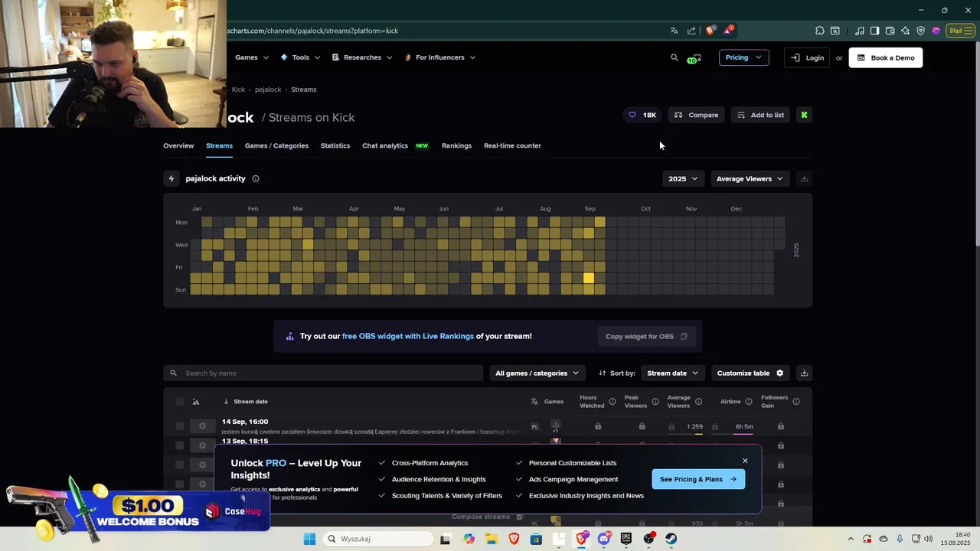Click the Search by name field

(x=323, y=373)
